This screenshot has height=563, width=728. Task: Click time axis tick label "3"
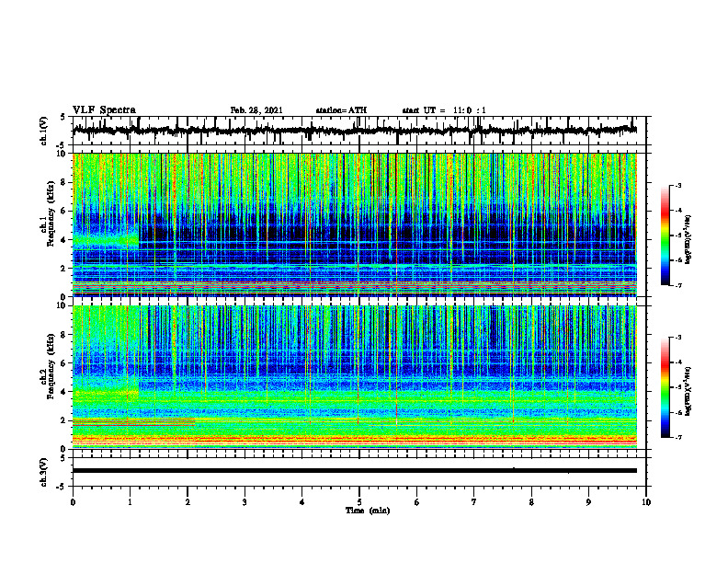(245, 502)
